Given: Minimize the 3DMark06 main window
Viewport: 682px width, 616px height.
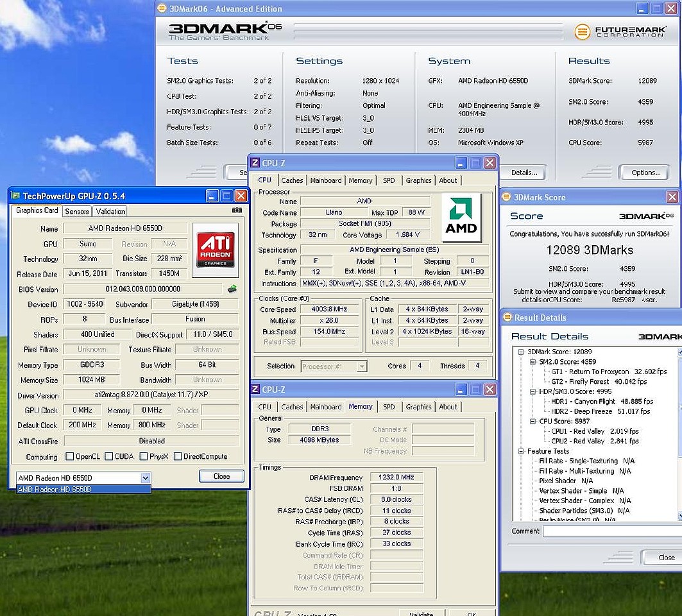Looking at the screenshot, I should coord(642,8).
